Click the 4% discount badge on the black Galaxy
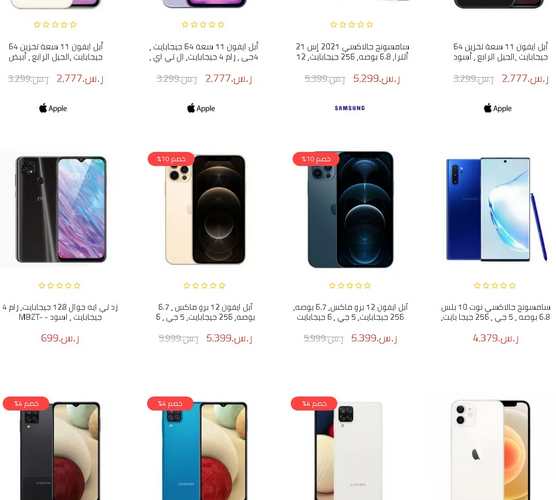Screen dimensions: 556x500 coord(26,404)
